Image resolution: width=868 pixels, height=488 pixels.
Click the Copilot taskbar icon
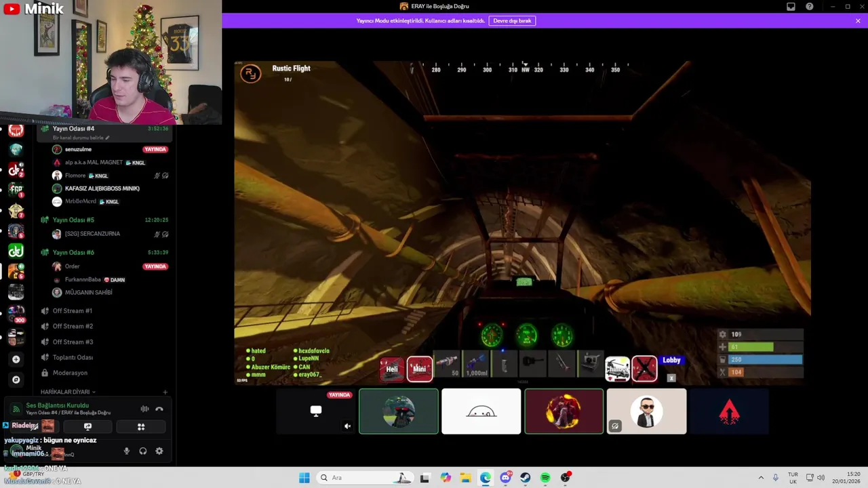tap(446, 478)
